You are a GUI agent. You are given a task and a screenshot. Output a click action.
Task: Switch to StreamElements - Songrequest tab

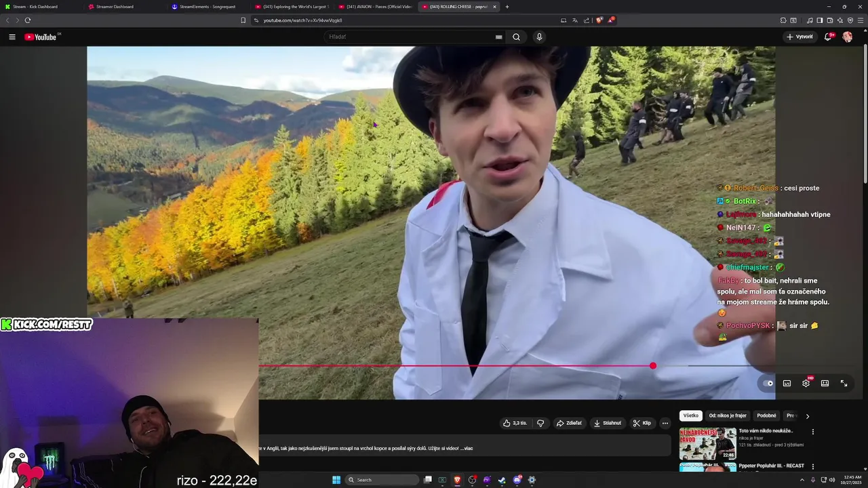pyautogui.click(x=208, y=7)
